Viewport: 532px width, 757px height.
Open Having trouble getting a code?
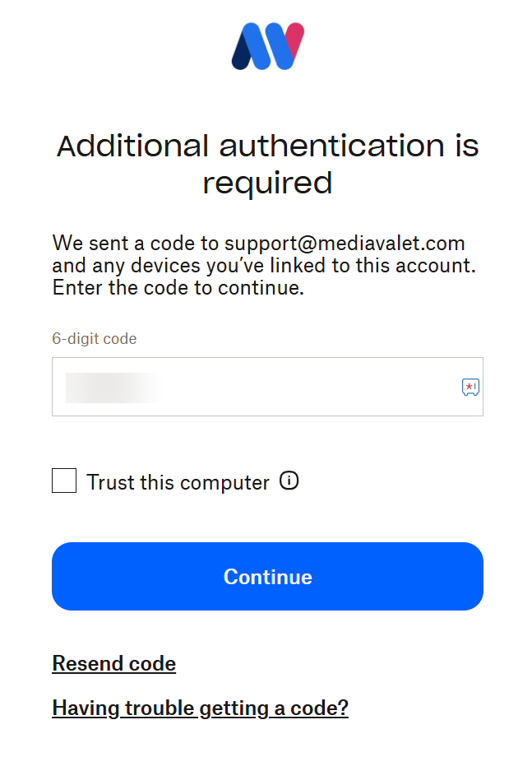[x=200, y=708]
